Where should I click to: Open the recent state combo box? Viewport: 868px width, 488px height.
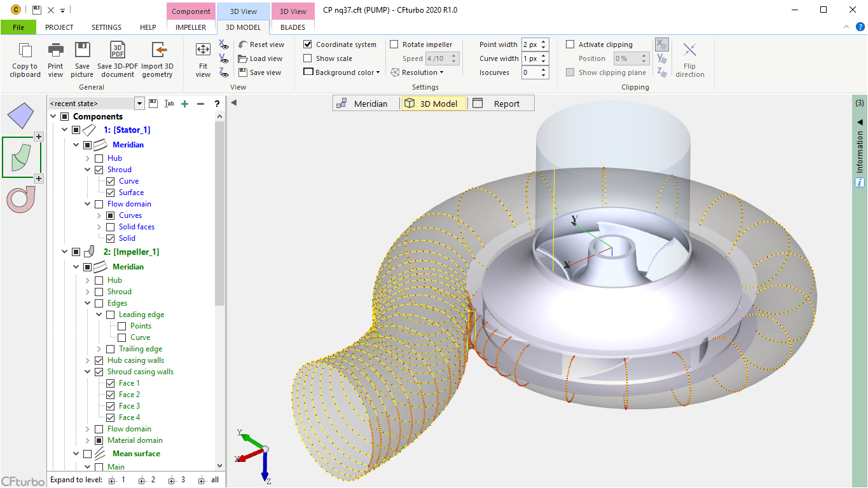point(139,104)
